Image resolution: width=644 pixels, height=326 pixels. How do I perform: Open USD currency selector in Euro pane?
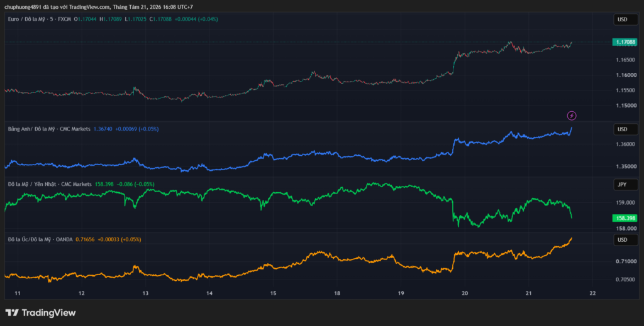coord(626,19)
